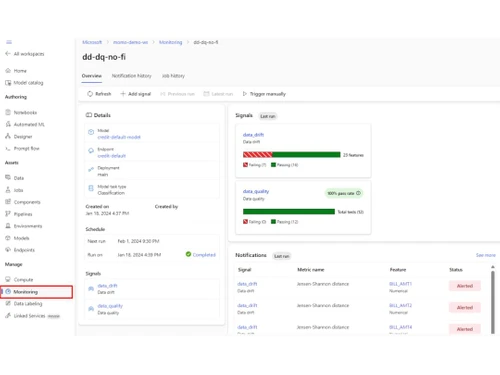Toggle the hamburger navigation menu
Viewport: 500px width, 375px height.
point(9,42)
